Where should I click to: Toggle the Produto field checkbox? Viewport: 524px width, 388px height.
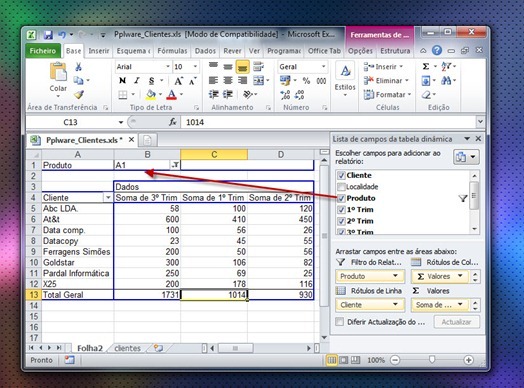(x=341, y=198)
